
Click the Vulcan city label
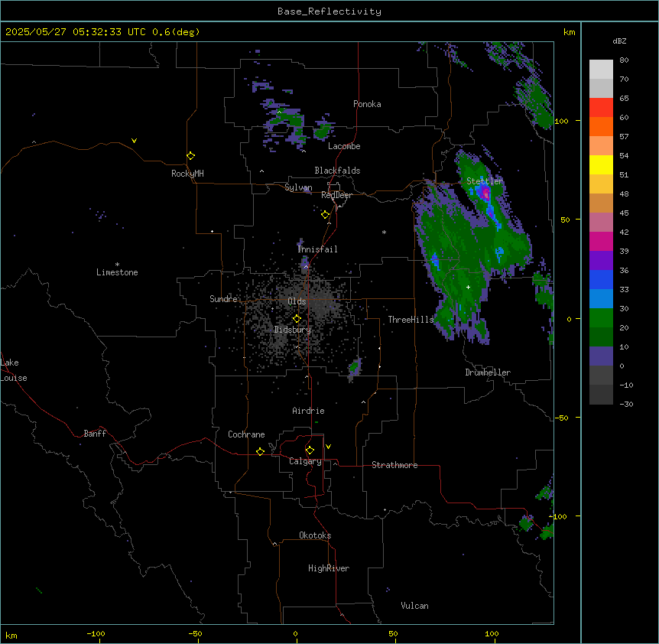pos(415,606)
